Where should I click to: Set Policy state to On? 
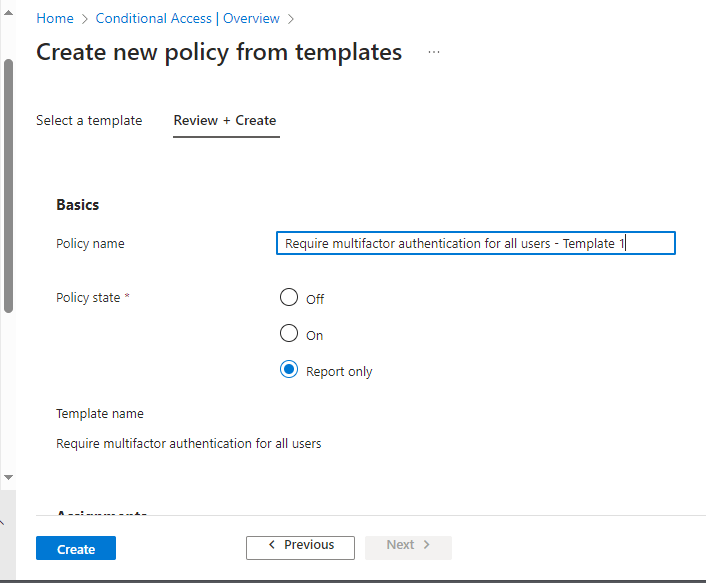coord(289,334)
